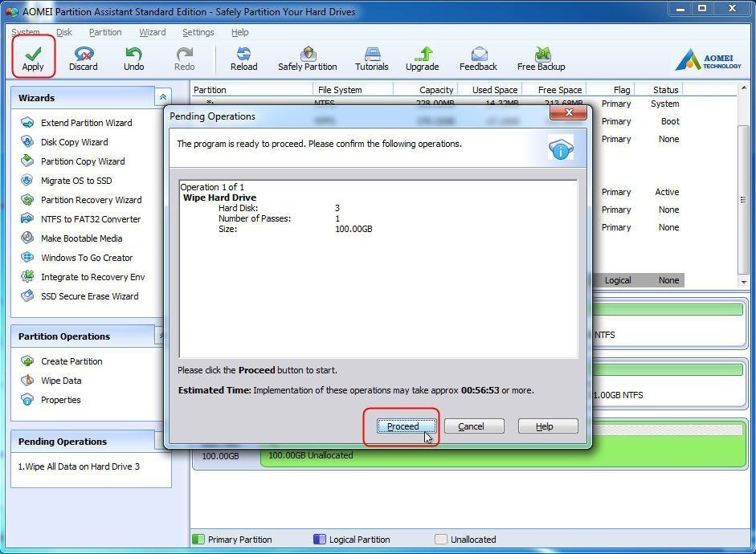This screenshot has width=756, height=554.
Task: Click the Discard toolbar icon
Action: [x=83, y=59]
